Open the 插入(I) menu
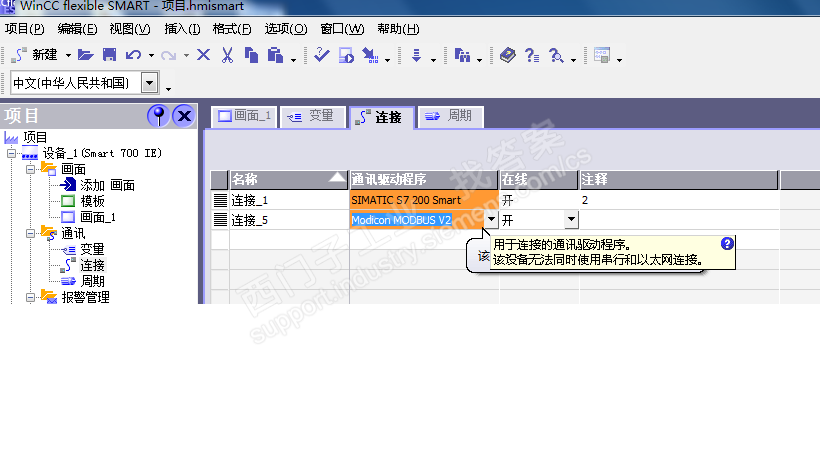820x460 pixels. click(x=182, y=29)
